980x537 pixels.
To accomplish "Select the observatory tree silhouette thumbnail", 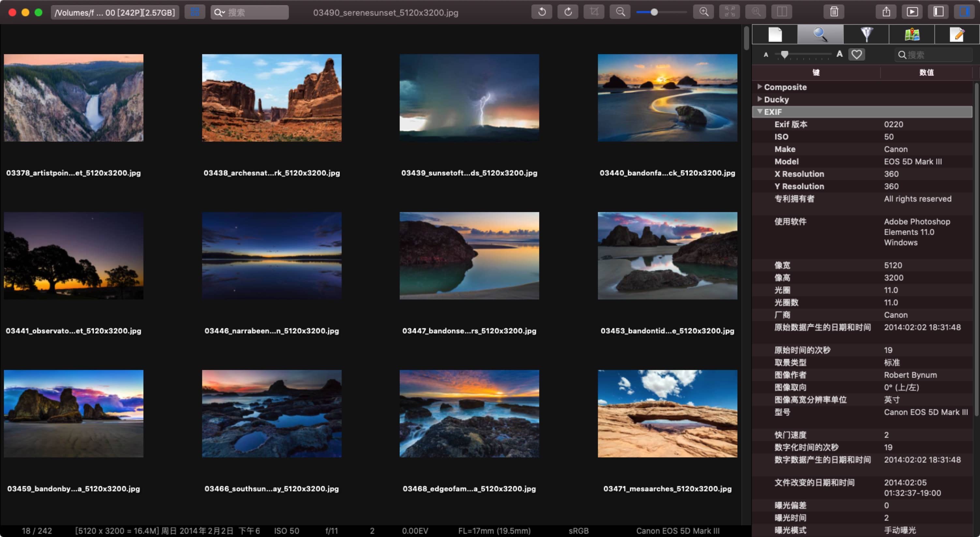I will pyautogui.click(x=73, y=256).
